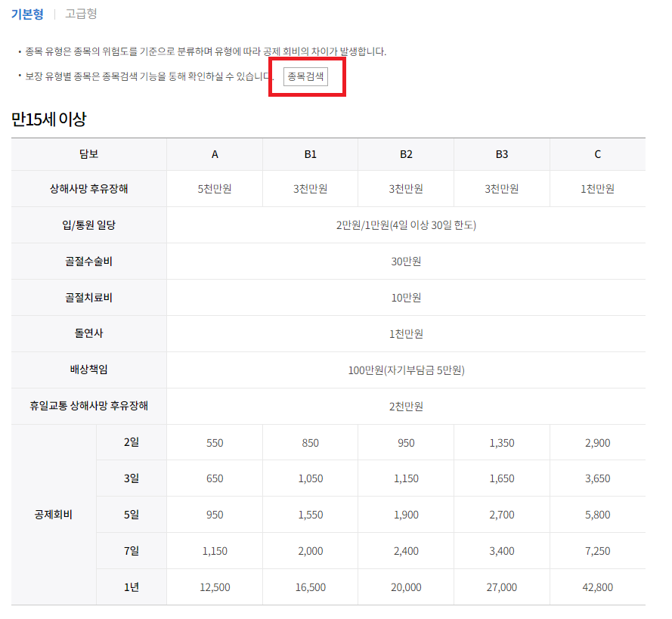Click the 10만원 value
The image size is (672, 619).
point(406,298)
